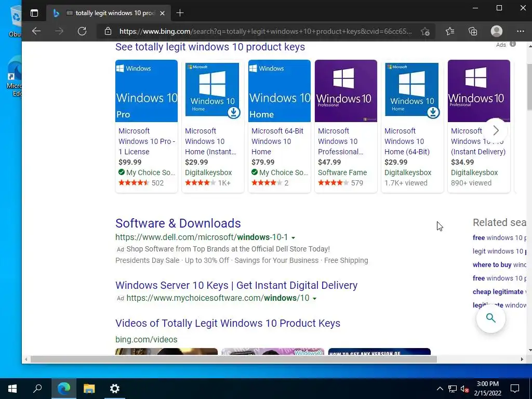Click Software Fame seller name
Viewport: 532px width, 399px height.
[342, 172]
